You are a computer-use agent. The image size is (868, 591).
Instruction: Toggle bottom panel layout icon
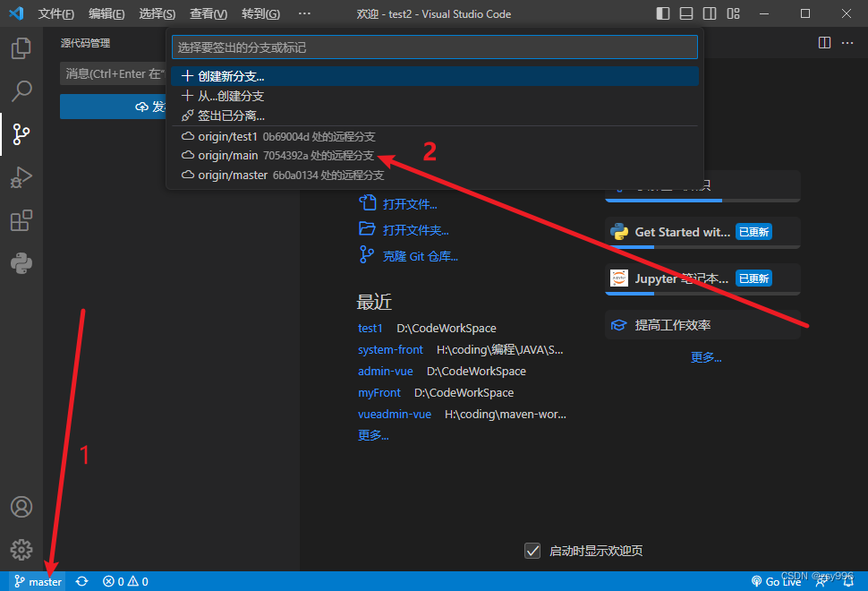tap(685, 13)
